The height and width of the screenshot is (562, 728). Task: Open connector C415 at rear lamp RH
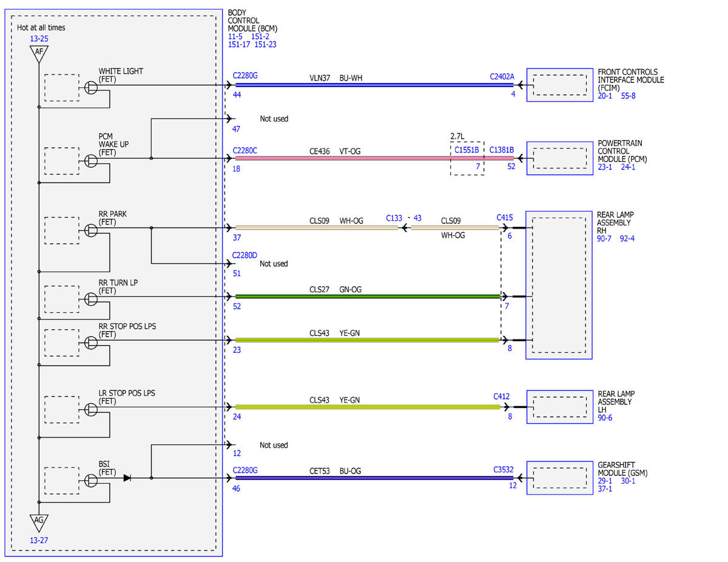click(x=505, y=217)
